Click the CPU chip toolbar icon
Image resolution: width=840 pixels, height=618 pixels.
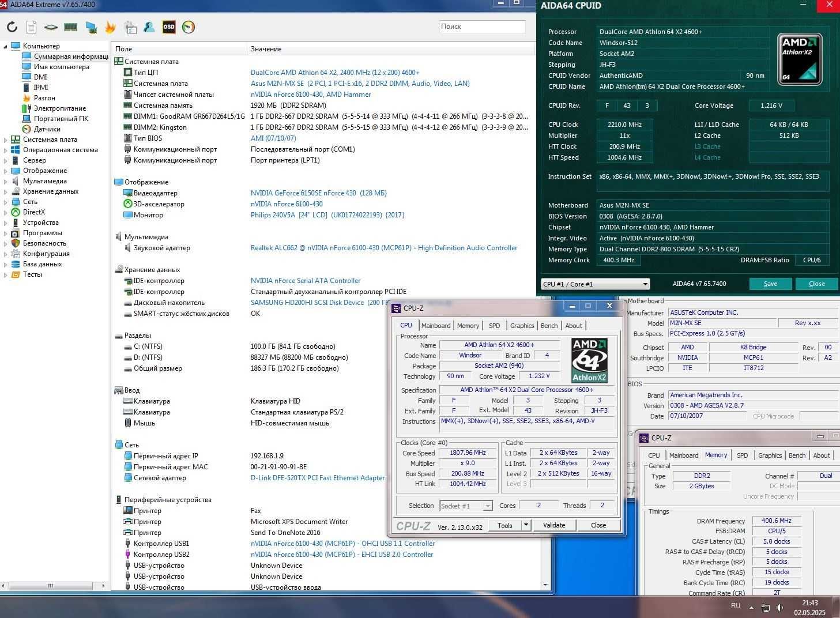pyautogui.click(x=51, y=27)
